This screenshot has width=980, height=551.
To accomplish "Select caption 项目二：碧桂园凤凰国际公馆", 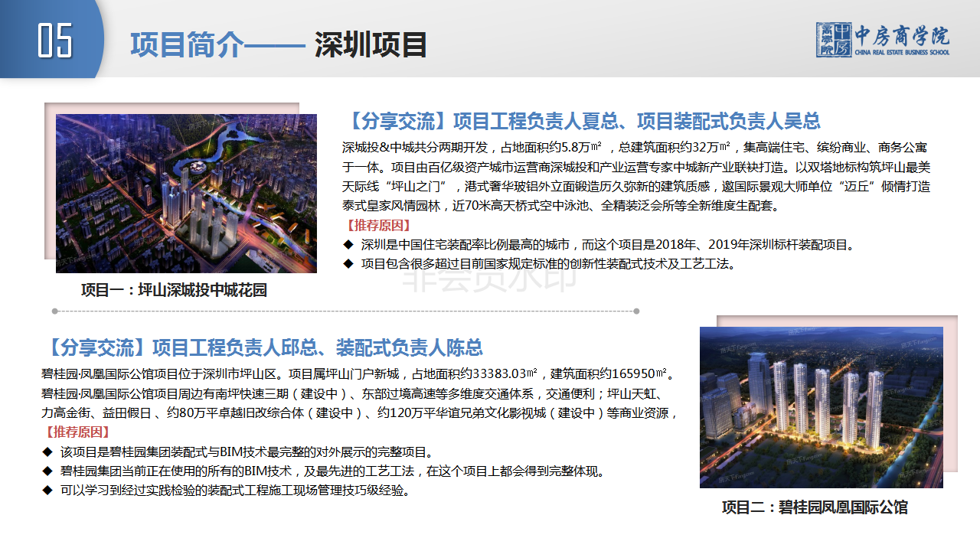I will tap(815, 507).
